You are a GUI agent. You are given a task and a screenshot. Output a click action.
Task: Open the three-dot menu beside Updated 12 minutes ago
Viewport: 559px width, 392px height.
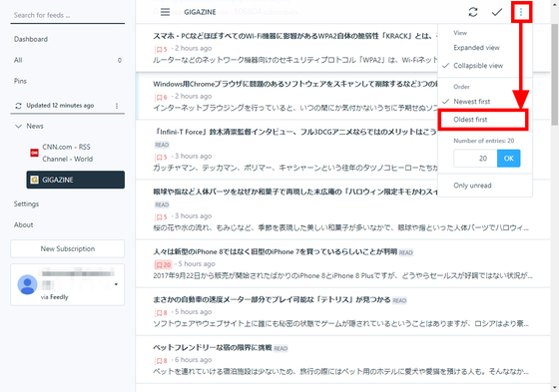[x=117, y=106]
